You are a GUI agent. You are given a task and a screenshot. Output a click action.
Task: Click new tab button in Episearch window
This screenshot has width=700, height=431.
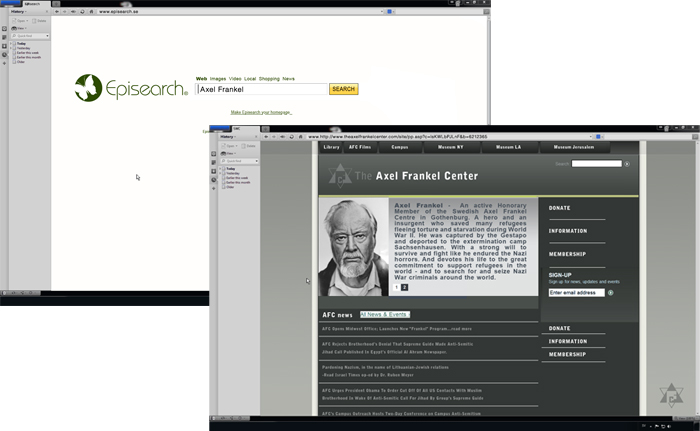coord(56,4)
